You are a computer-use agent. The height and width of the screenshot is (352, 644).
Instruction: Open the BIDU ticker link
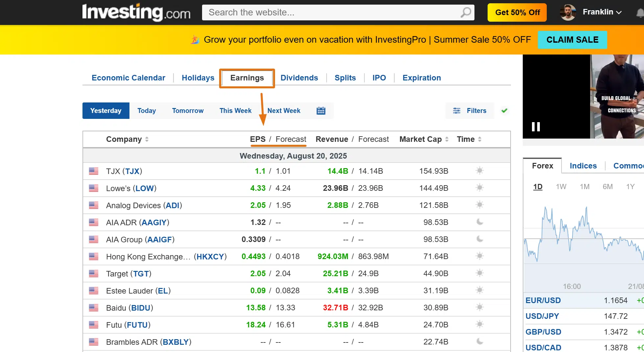[141, 308]
